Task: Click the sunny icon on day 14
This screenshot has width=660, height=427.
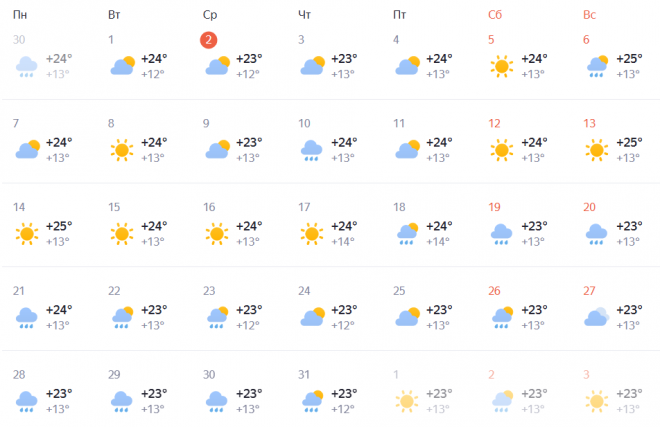Action: tap(27, 234)
